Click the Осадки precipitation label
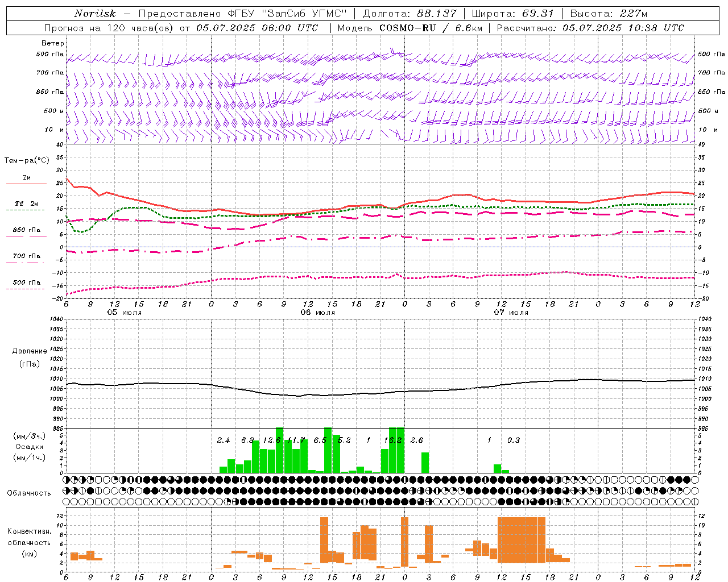The image size is (728, 582). tap(29, 447)
